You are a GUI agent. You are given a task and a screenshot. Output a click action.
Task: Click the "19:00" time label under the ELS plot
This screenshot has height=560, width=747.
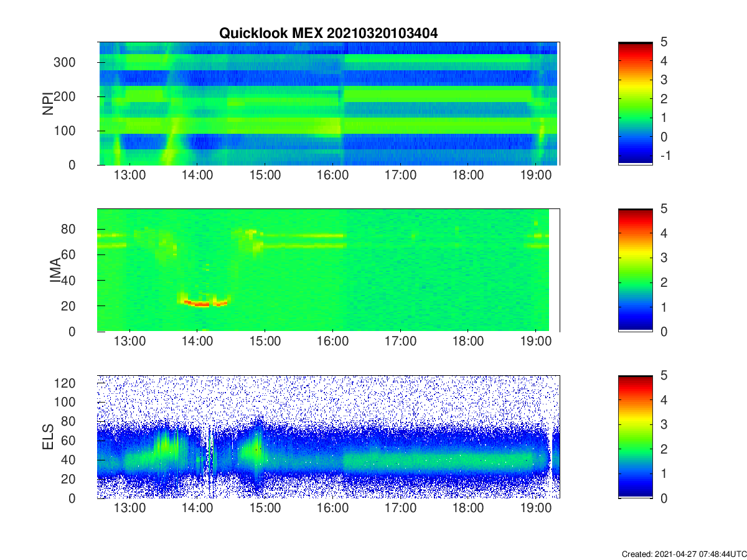point(535,509)
